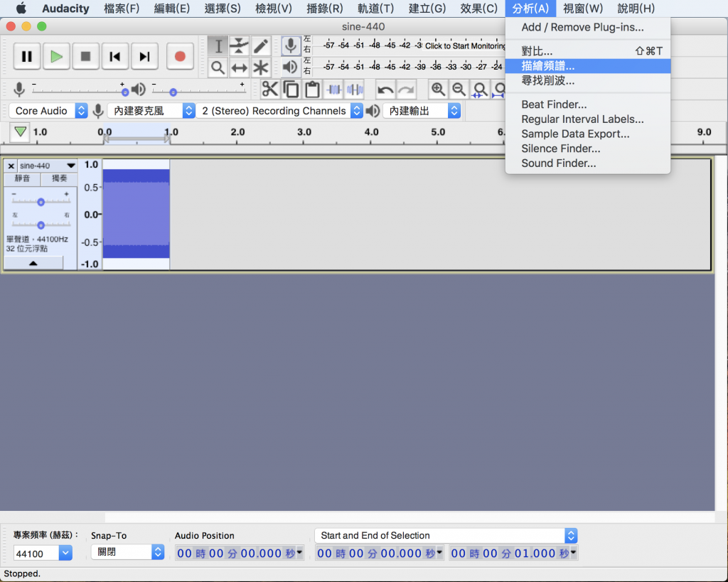Open Audio Position time format arrow
The height and width of the screenshot is (582, 728).
[299, 552]
